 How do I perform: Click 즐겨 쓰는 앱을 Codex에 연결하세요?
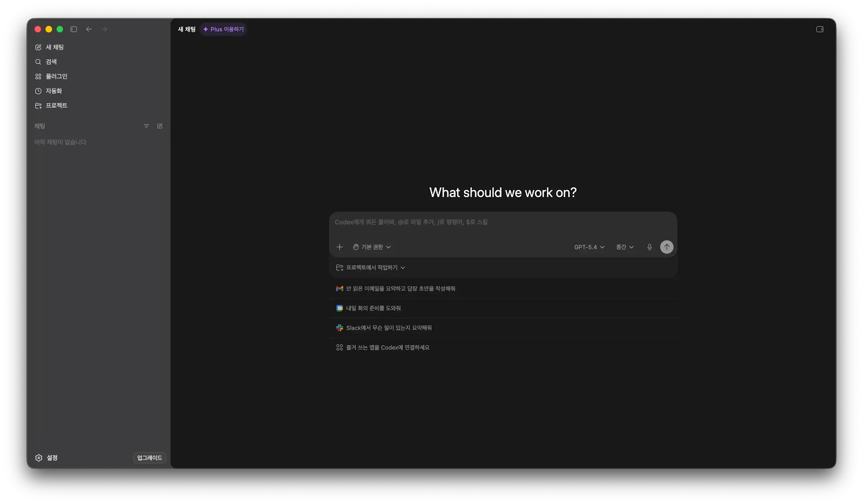(503, 348)
